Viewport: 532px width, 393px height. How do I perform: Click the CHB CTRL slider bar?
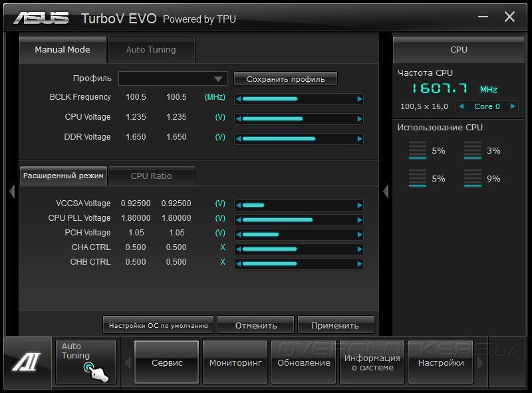[299, 264]
